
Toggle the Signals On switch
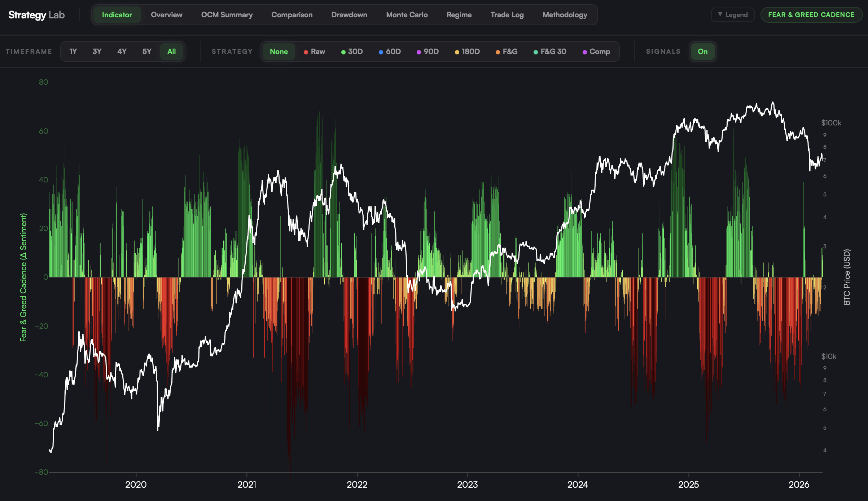pyautogui.click(x=703, y=52)
